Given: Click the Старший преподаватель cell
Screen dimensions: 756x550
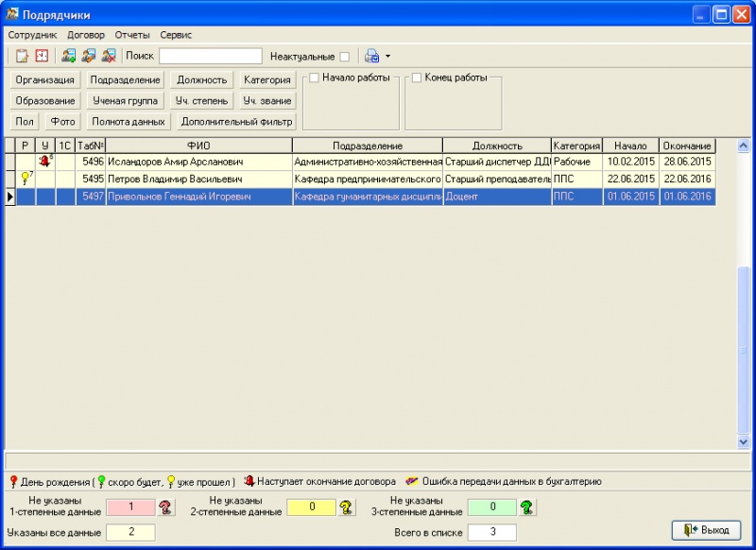Looking at the screenshot, I should point(497,179).
